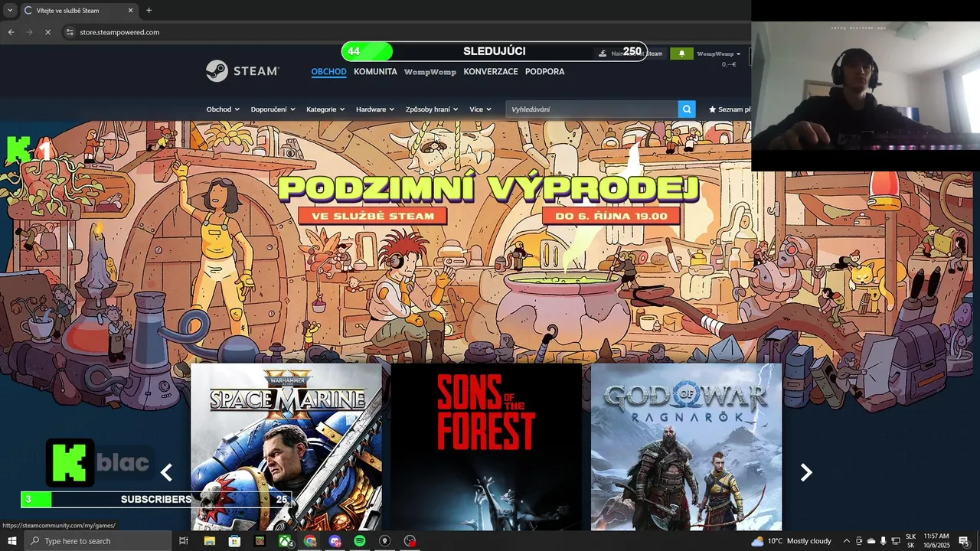The image size is (980, 551).
Task: Open Spotify from the taskbar
Action: 360,541
